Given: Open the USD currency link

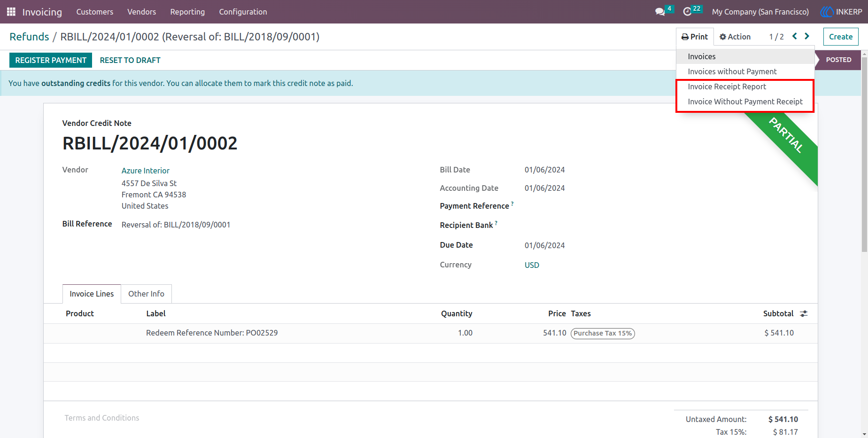Looking at the screenshot, I should click(x=532, y=265).
